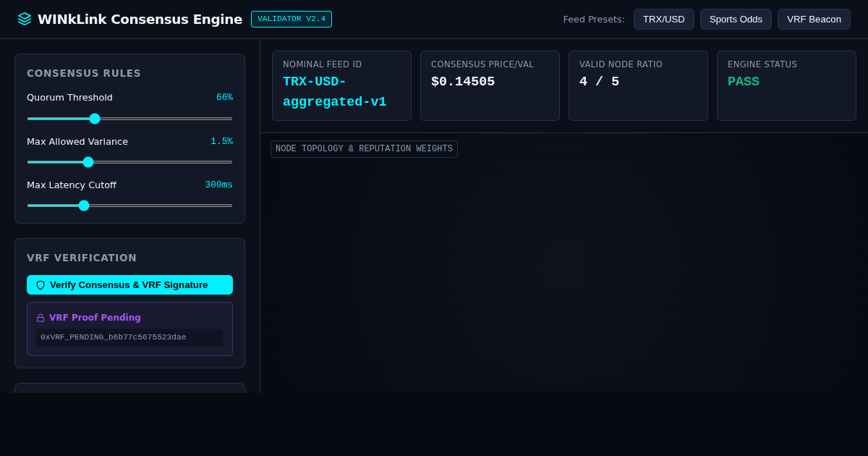Click the 66% quorum threshold value
The width and height of the screenshot is (868, 456).
[x=224, y=98]
